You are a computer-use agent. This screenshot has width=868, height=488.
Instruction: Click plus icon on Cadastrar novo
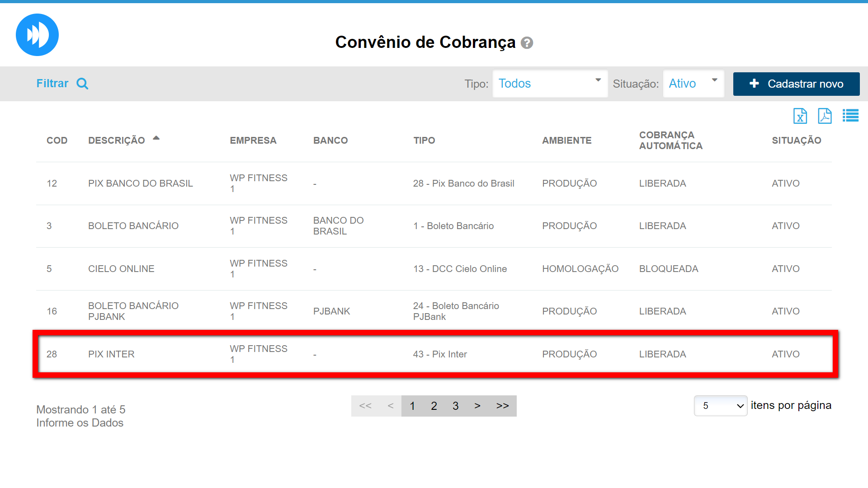[x=754, y=84]
